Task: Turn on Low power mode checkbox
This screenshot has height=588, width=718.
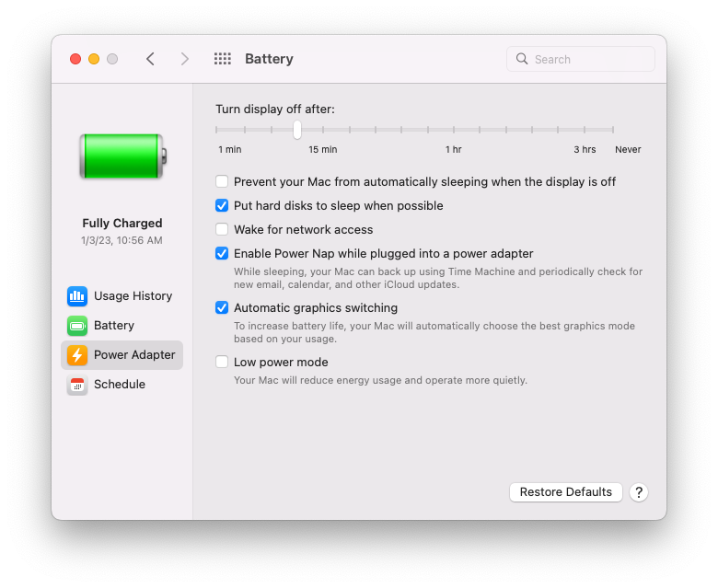Action: coord(222,362)
